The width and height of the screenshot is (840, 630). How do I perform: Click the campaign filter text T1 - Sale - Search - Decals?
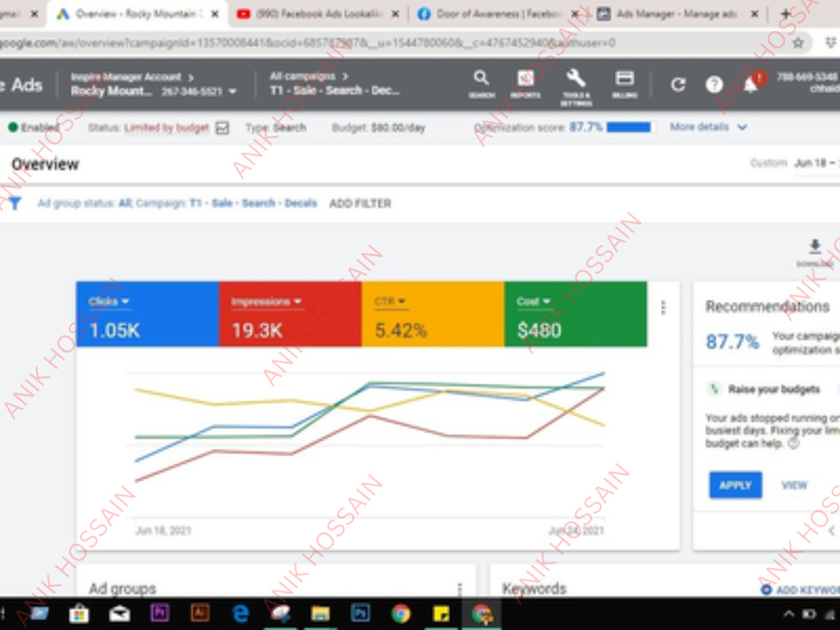click(x=253, y=203)
